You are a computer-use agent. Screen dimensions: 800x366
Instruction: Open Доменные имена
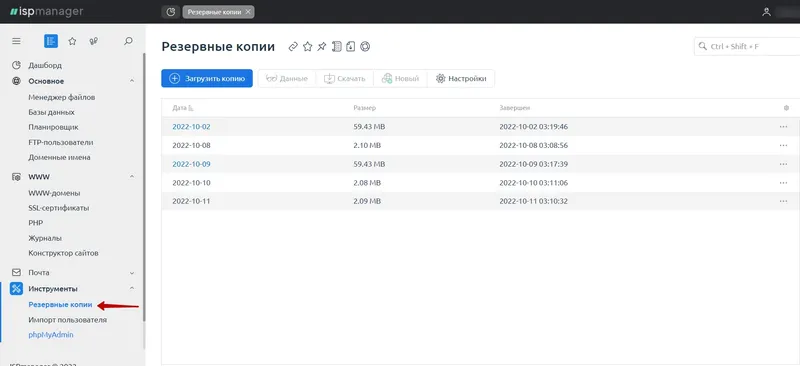(59, 157)
